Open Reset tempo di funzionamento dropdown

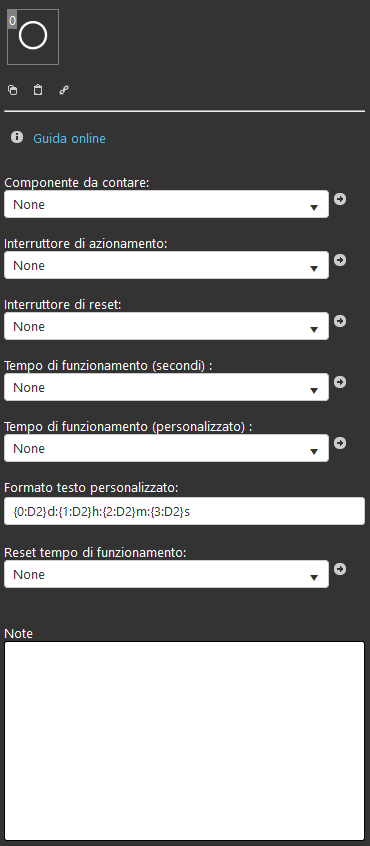(x=166, y=574)
